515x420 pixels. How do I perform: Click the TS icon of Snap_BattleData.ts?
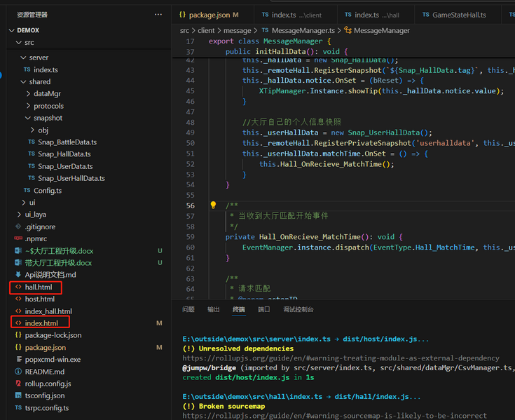32,142
